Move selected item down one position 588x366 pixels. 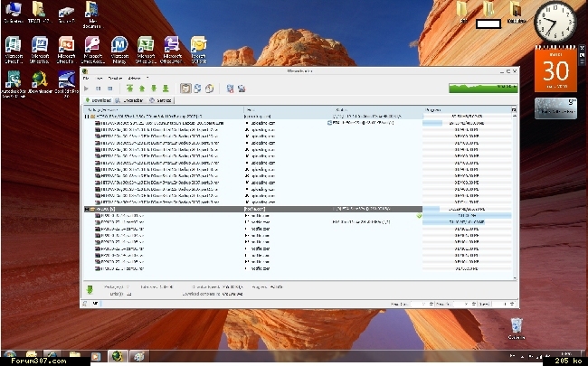click(x=154, y=89)
